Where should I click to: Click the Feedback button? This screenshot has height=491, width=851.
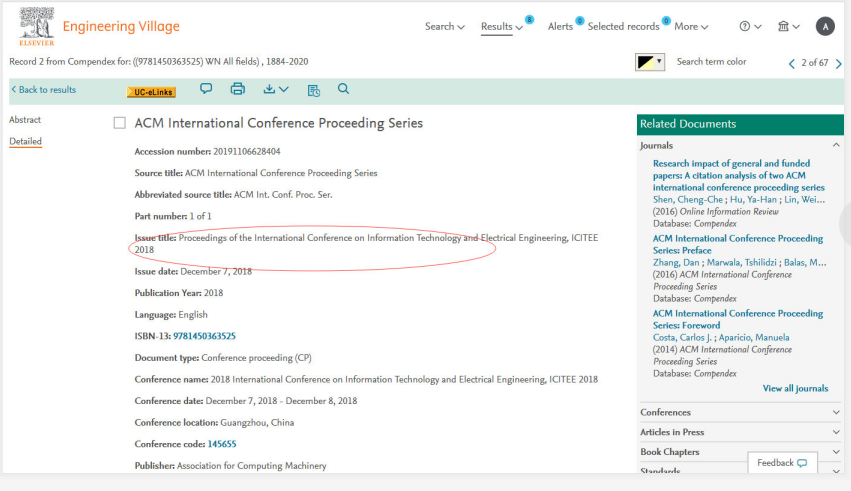(782, 463)
